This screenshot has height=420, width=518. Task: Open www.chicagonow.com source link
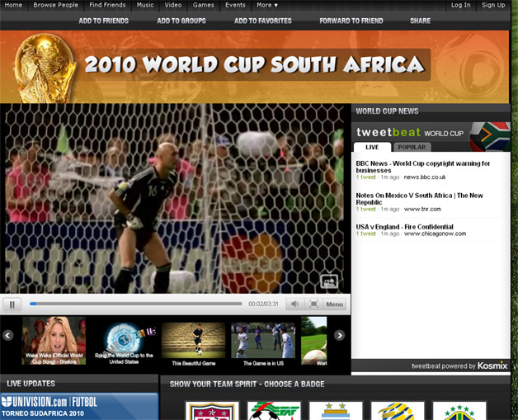(435, 234)
